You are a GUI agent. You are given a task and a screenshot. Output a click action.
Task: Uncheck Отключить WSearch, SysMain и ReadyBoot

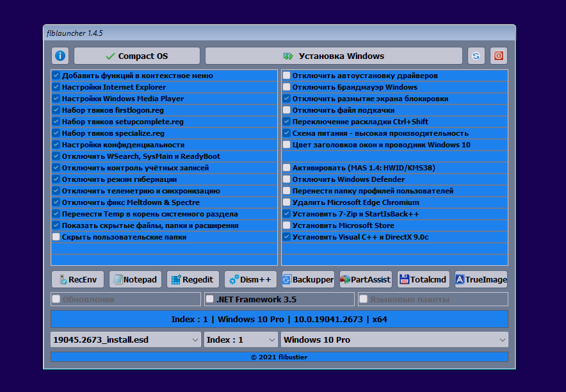click(56, 156)
